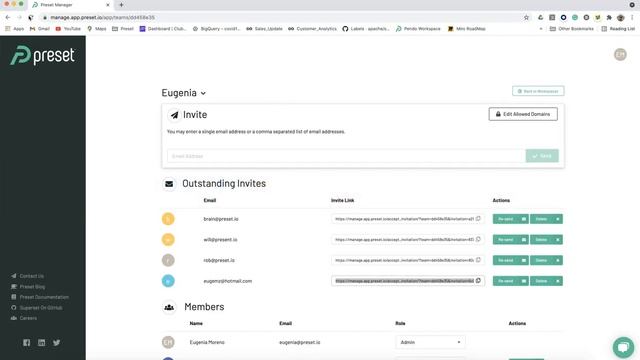
Task: Open Edit Allowed Domains dialog
Action: [523, 114]
